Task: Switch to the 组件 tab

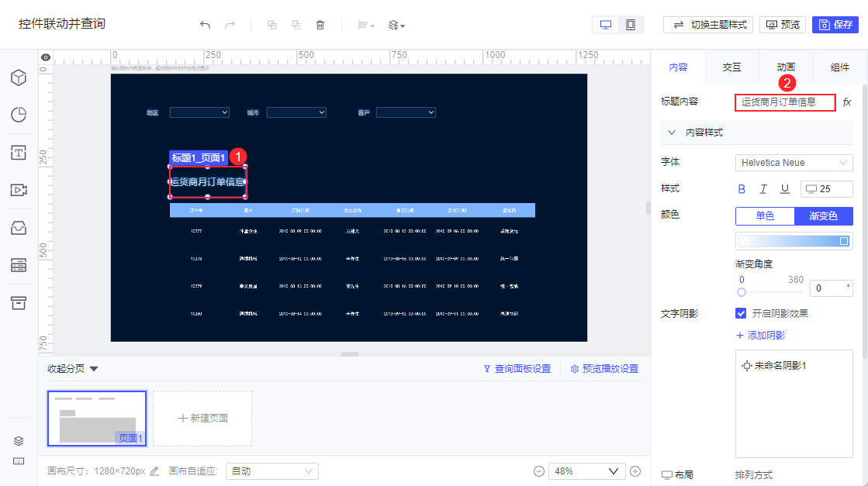Action: (839, 67)
